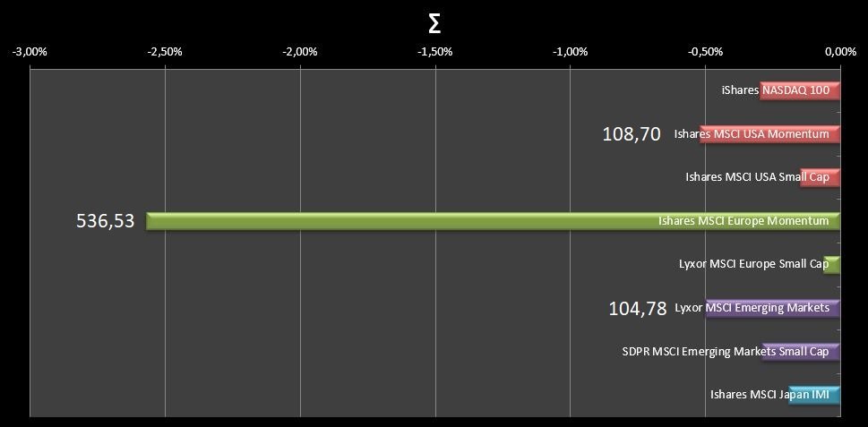Click the Σ chart title
Image resolution: width=868 pixels, height=427 pixels.
[x=434, y=24]
